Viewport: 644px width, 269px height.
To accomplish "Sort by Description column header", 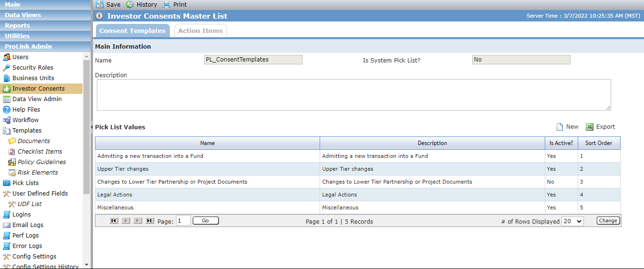I will pos(433,143).
